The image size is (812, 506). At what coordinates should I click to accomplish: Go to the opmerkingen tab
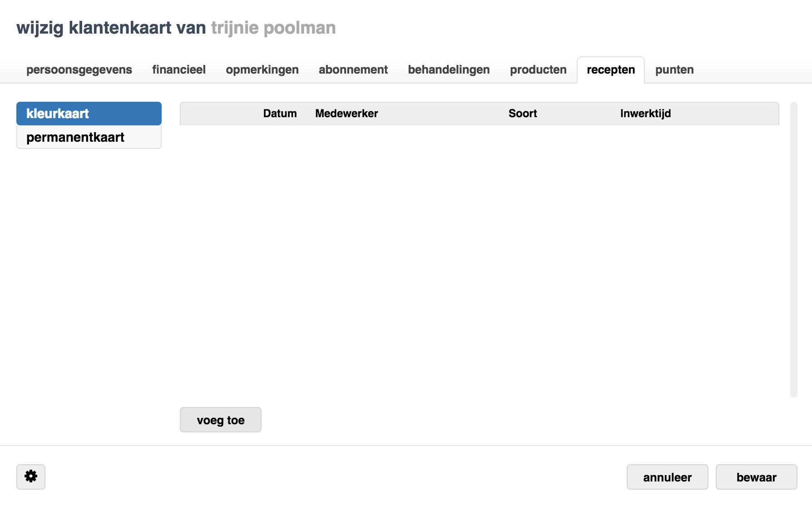pos(262,70)
